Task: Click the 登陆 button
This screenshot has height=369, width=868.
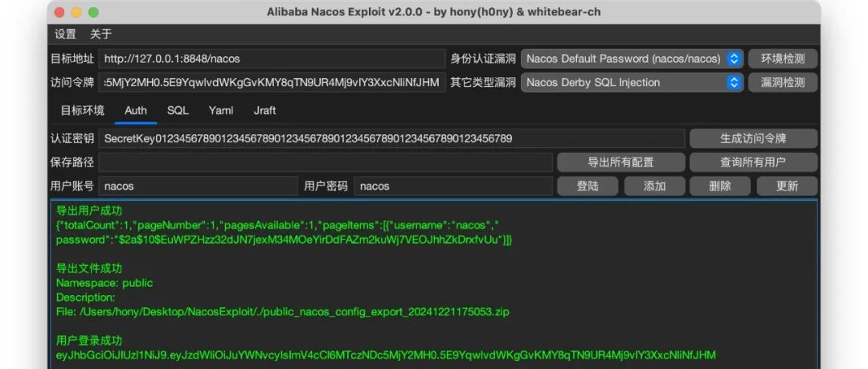Action: coord(588,187)
